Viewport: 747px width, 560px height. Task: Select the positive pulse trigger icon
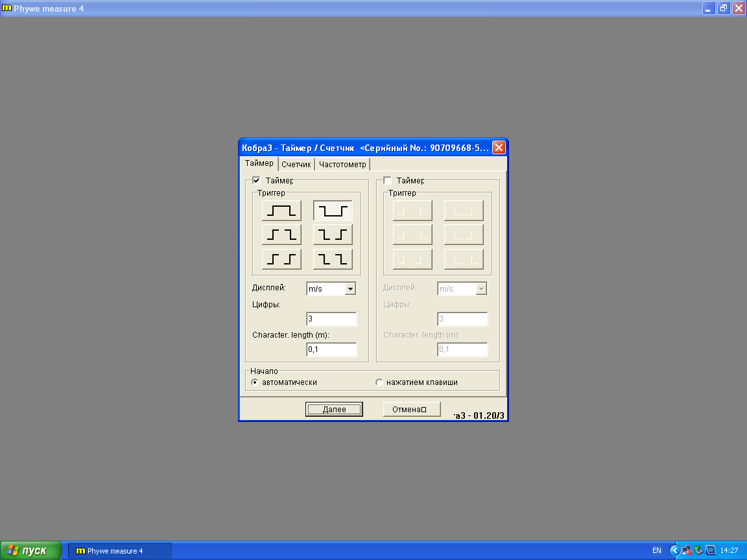point(281,211)
